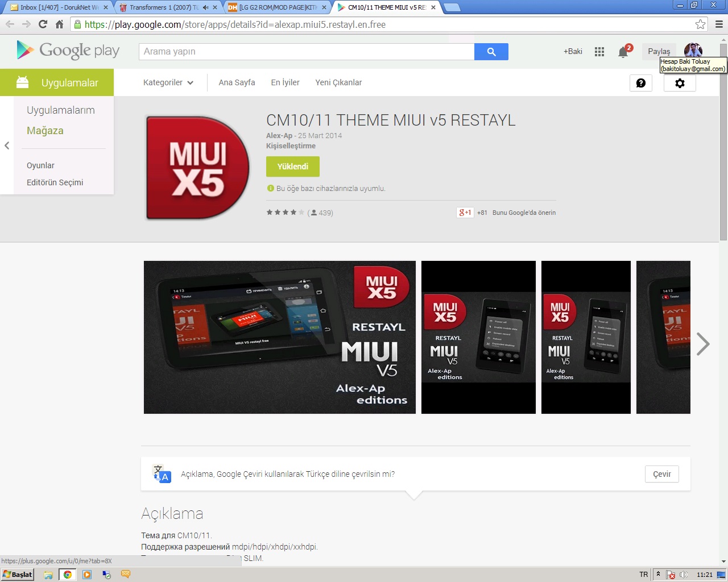Open the second phone screenshot thumbnail
This screenshot has height=582, width=728.
click(x=478, y=337)
